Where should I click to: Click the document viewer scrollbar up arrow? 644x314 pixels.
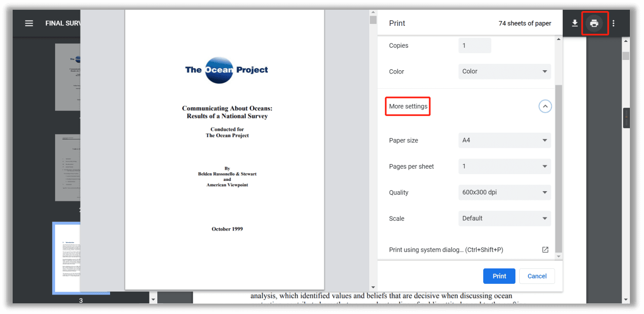626,41
